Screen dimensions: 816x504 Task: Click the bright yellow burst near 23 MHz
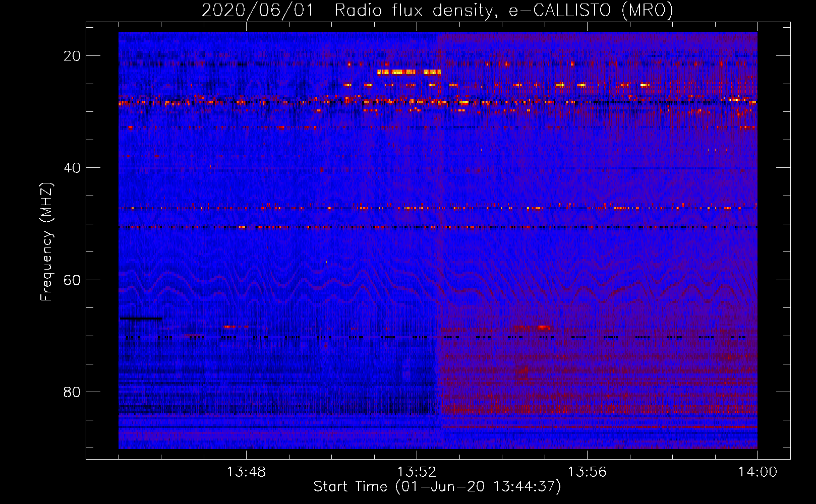[x=409, y=72]
